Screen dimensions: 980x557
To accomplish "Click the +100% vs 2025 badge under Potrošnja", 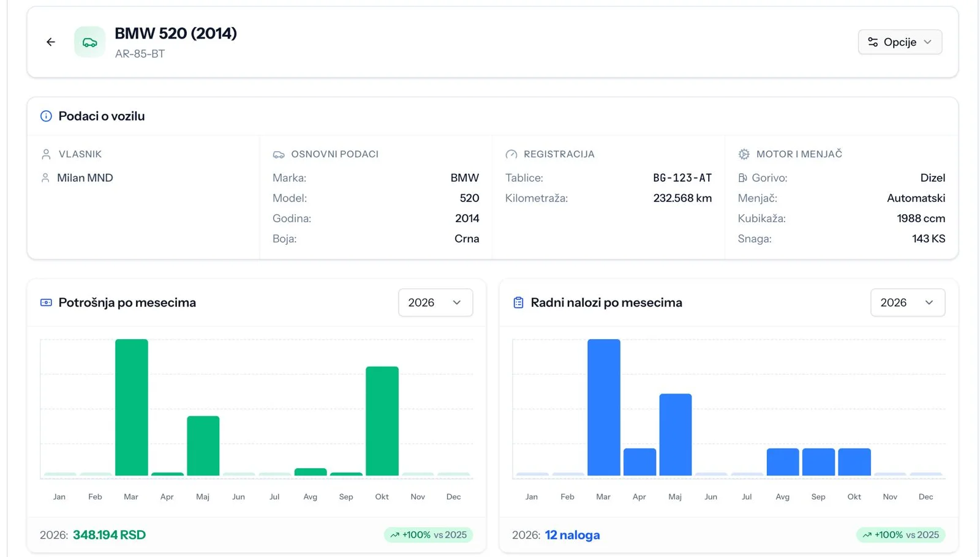I will (x=428, y=535).
